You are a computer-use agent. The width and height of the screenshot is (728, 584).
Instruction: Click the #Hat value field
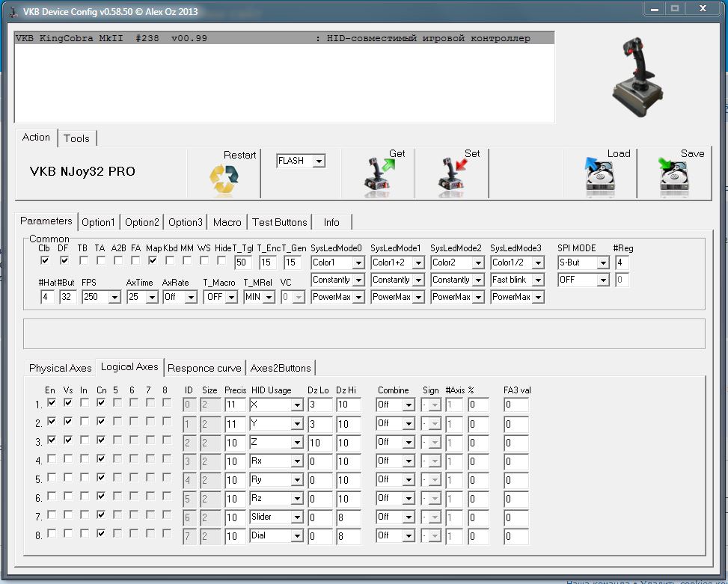pyautogui.click(x=47, y=297)
